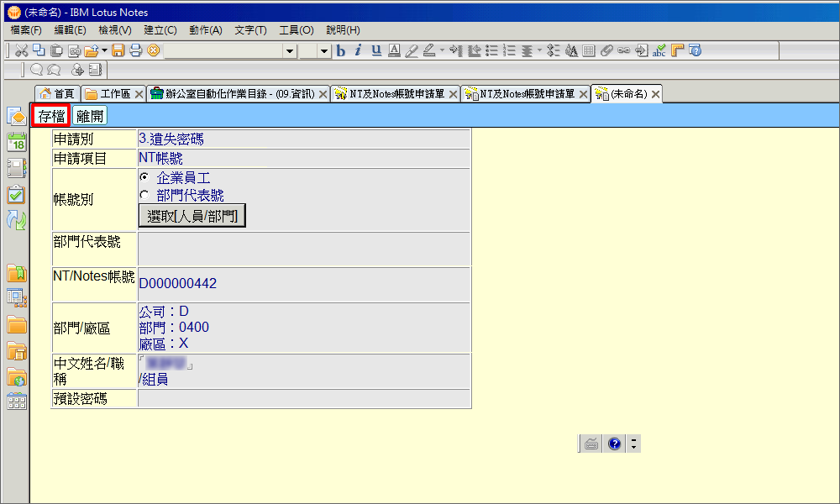Click the 預設密碼 input field
Screen dimensions: 840x504
pos(304,398)
